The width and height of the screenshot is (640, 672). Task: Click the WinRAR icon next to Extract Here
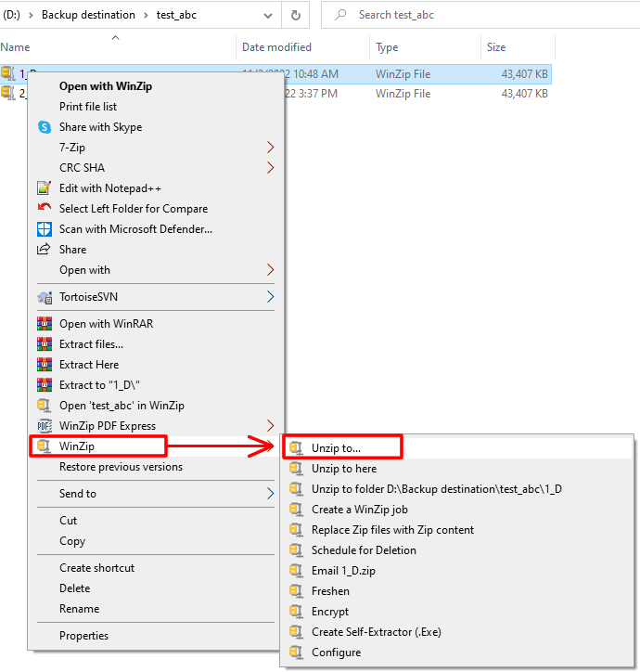click(x=44, y=365)
